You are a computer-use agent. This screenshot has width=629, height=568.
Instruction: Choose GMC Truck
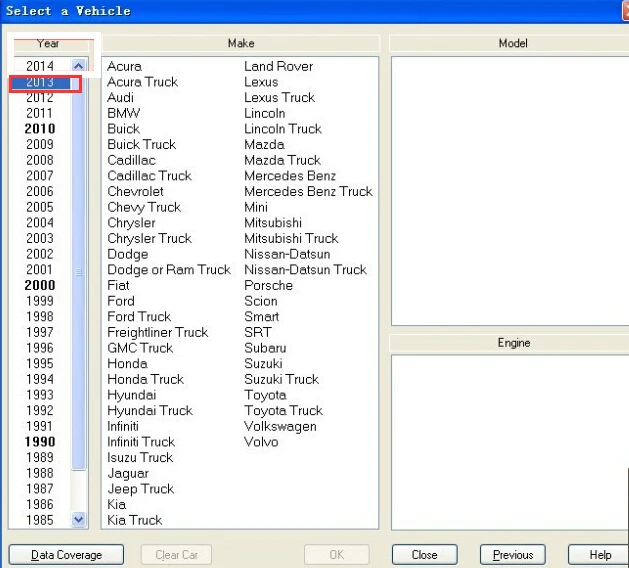pyautogui.click(x=140, y=348)
